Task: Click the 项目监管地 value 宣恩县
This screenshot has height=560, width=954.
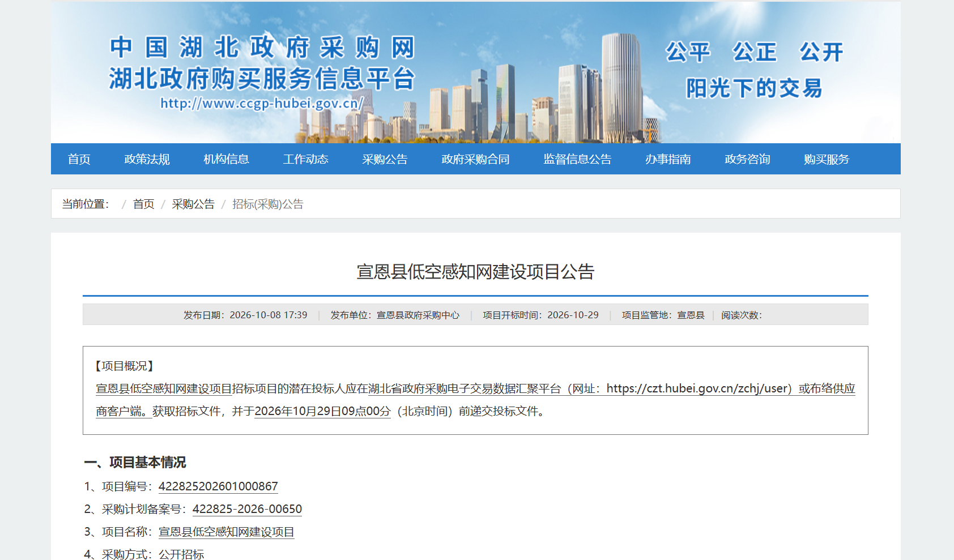Action: [691, 315]
